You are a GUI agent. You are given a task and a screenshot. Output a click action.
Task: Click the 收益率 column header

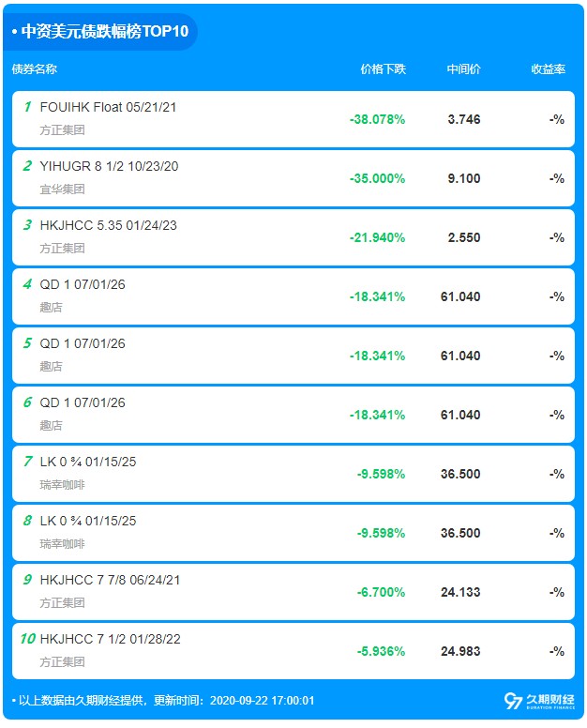[548, 69]
